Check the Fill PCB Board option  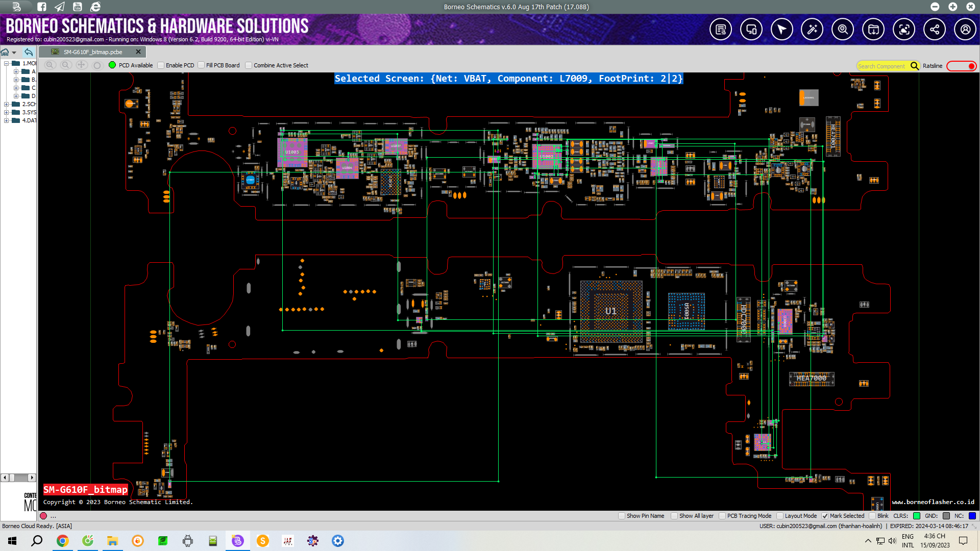201,65
